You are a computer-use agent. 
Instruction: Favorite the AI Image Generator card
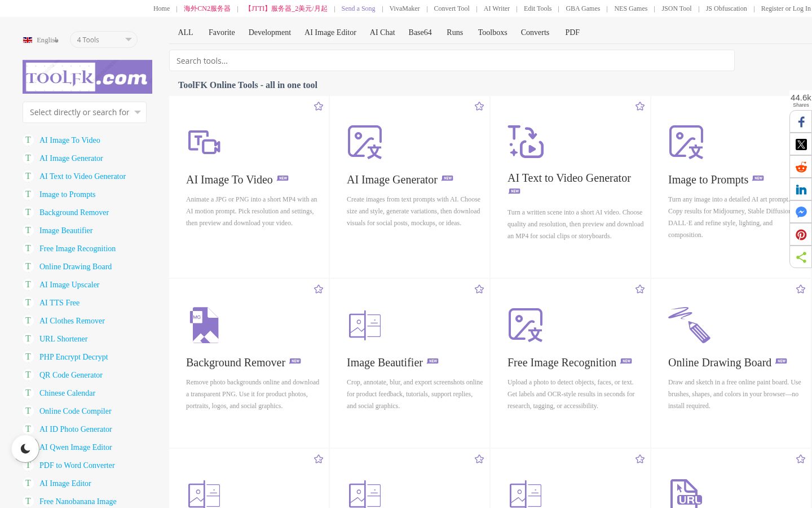coord(479,106)
